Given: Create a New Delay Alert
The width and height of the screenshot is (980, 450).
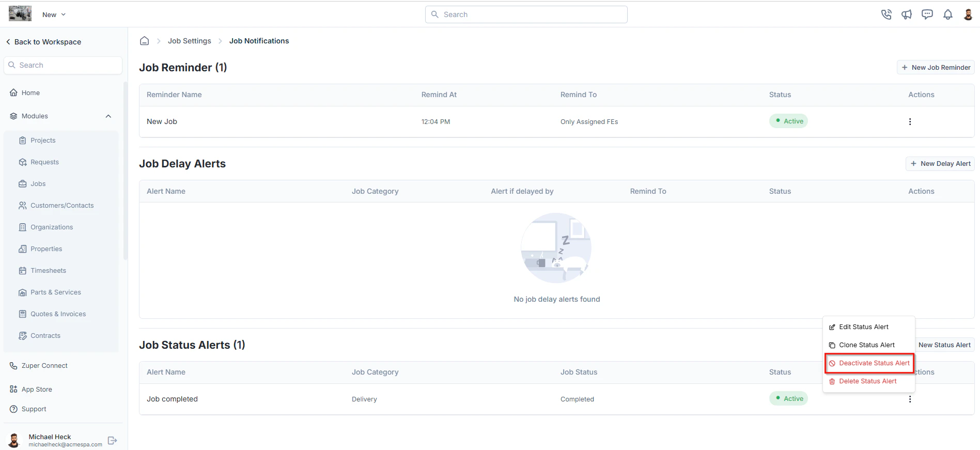Looking at the screenshot, I should 940,164.
